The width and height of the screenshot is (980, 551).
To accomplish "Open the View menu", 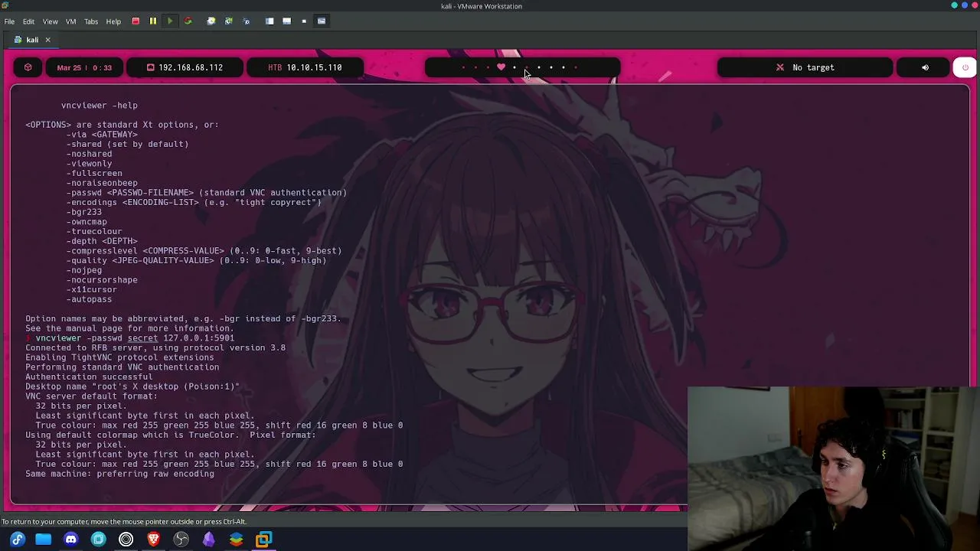I will 50,21.
